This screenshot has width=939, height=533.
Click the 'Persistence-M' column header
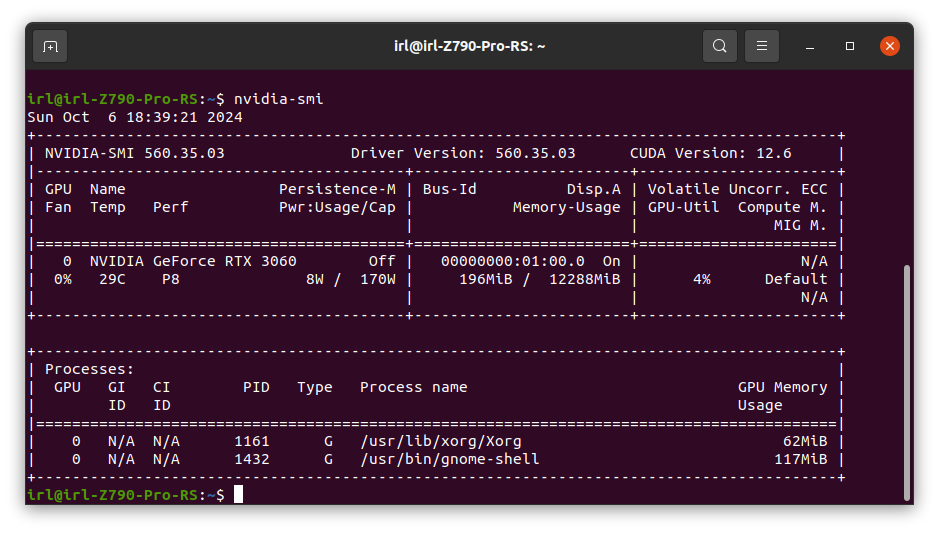click(337, 189)
